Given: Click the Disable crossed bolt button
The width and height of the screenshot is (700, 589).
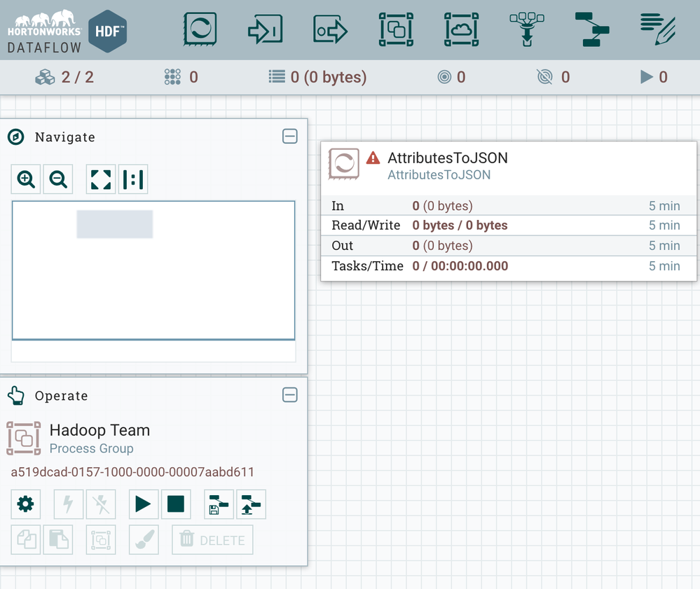Looking at the screenshot, I should [x=101, y=504].
